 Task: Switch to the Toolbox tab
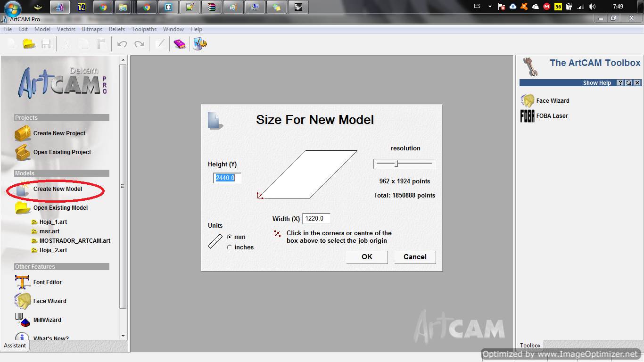[x=530, y=346]
